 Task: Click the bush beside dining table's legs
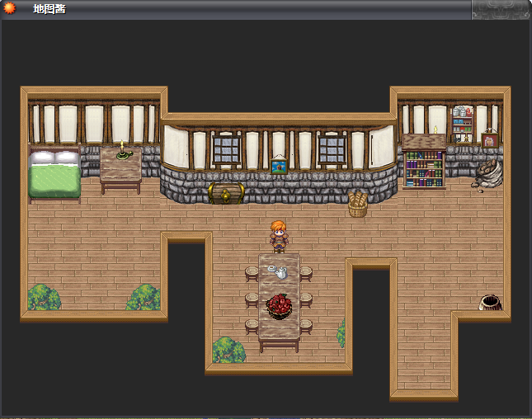click(x=229, y=350)
